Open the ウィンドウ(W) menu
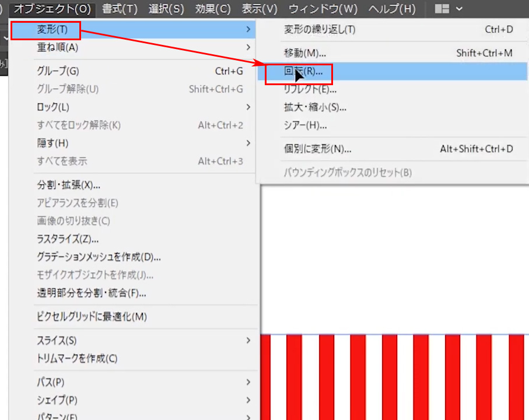Image resolution: width=529 pixels, height=420 pixels. tap(323, 9)
